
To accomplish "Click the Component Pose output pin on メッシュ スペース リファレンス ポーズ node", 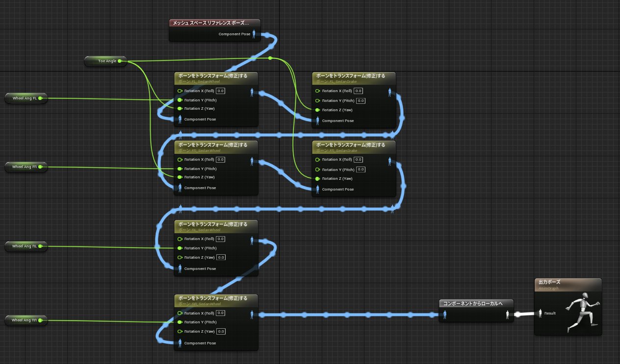I will point(254,34).
